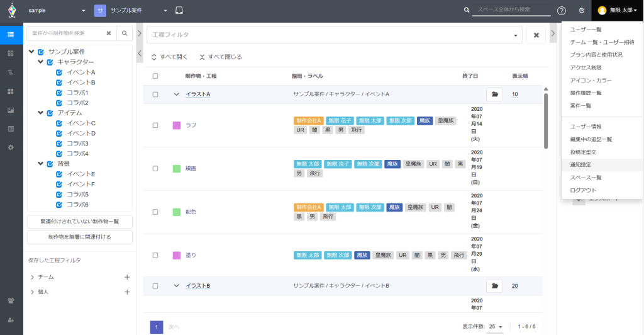Image resolution: width=644 pixels, height=335 pixels.
Task: Click the search magnifier in tree panel
Action: pos(125,33)
